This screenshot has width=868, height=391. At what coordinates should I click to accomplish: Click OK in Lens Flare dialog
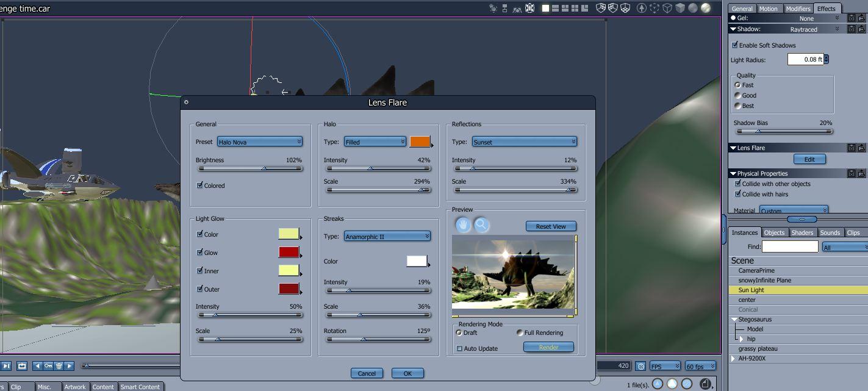coord(407,373)
